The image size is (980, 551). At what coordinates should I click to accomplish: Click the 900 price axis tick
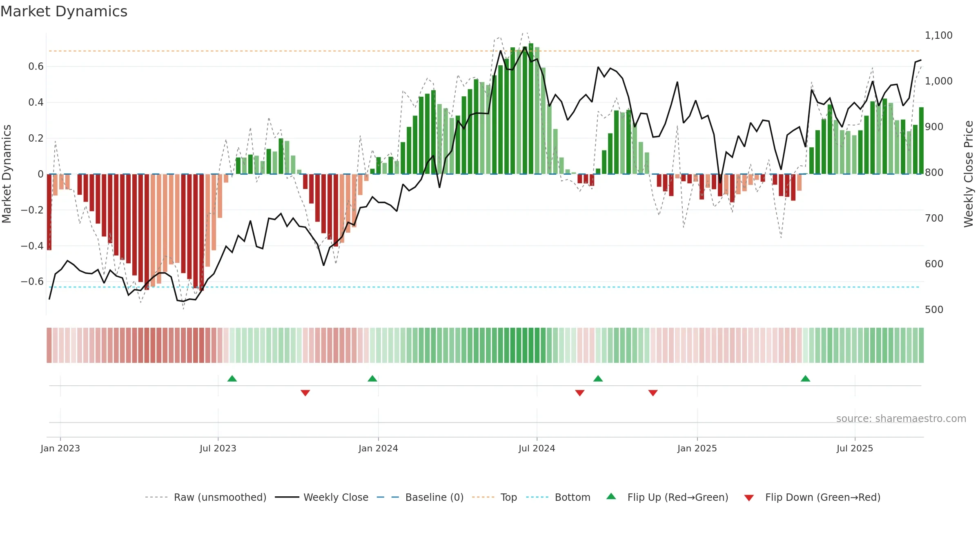[x=934, y=127]
